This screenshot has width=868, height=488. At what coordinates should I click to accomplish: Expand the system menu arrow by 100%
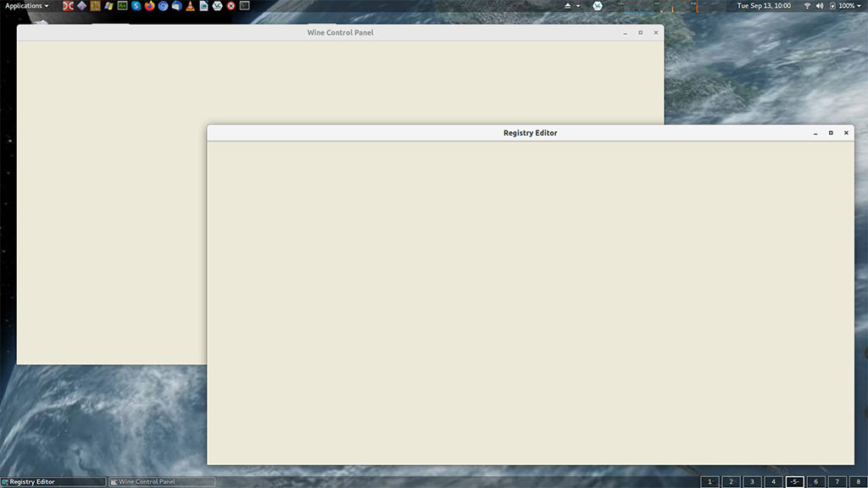[860, 6]
